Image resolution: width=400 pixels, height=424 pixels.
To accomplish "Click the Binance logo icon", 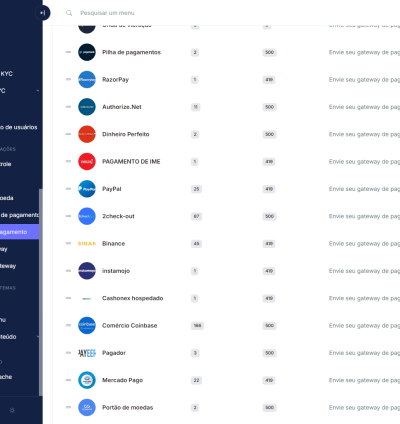I will [87, 244].
